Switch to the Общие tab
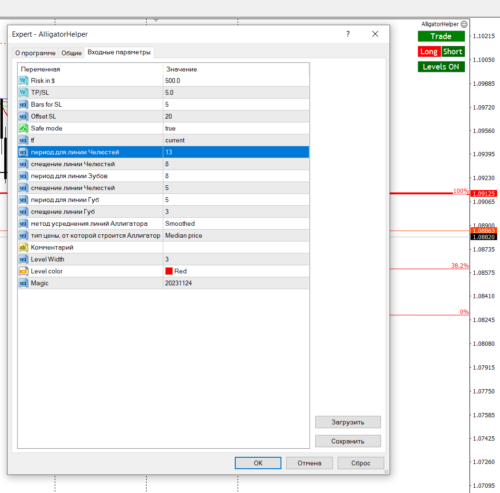 71,53
